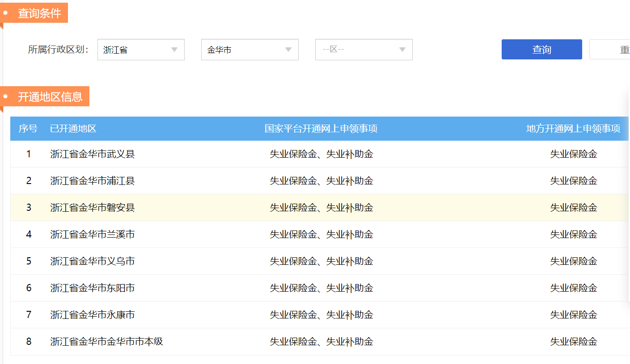The image size is (630, 364).
Task: Select row 浙江省金华市武义县
Action: tap(93, 154)
